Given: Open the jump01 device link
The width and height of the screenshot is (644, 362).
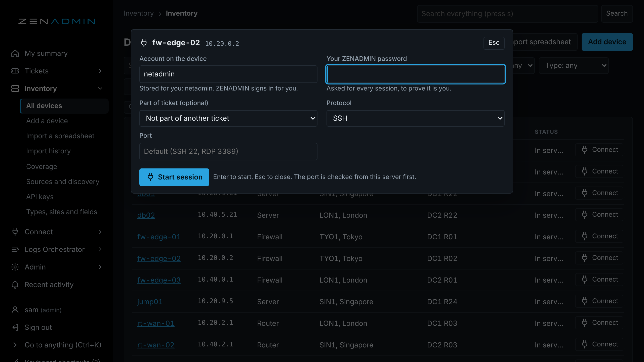Looking at the screenshot, I should coord(150,302).
